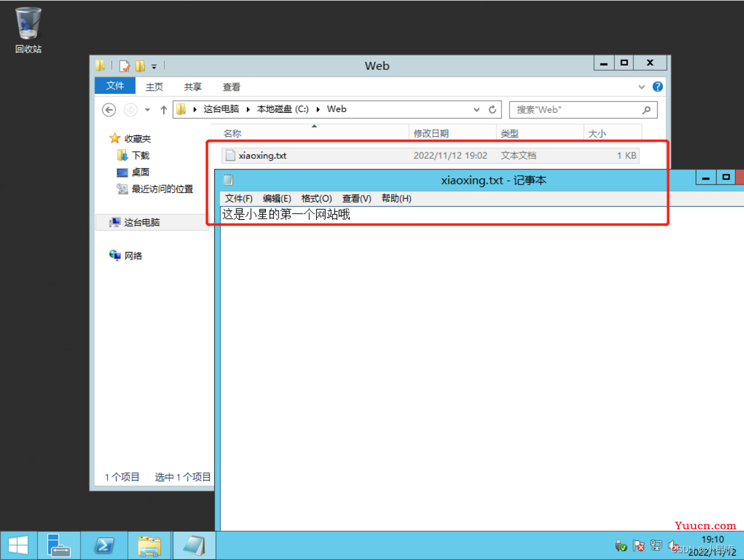This screenshot has height=560, width=744.
Task: Switch to Notepad on the taskbar
Action: click(195, 546)
